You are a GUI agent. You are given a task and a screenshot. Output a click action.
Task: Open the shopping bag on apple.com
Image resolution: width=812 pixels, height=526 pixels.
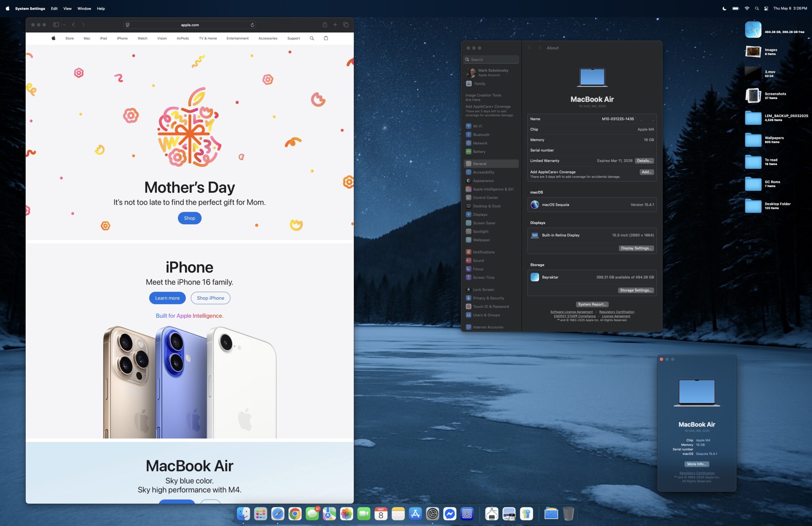[326, 38]
